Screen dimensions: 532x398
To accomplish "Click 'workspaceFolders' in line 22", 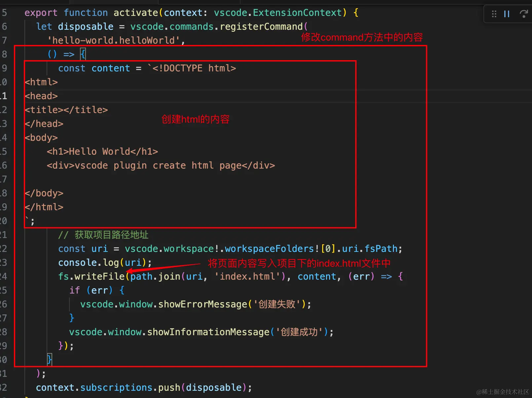I will (269, 249).
